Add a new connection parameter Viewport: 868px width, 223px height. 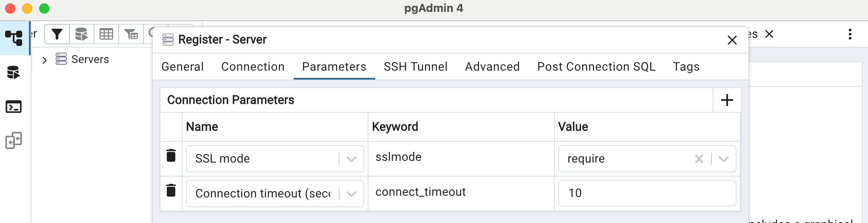tap(727, 100)
